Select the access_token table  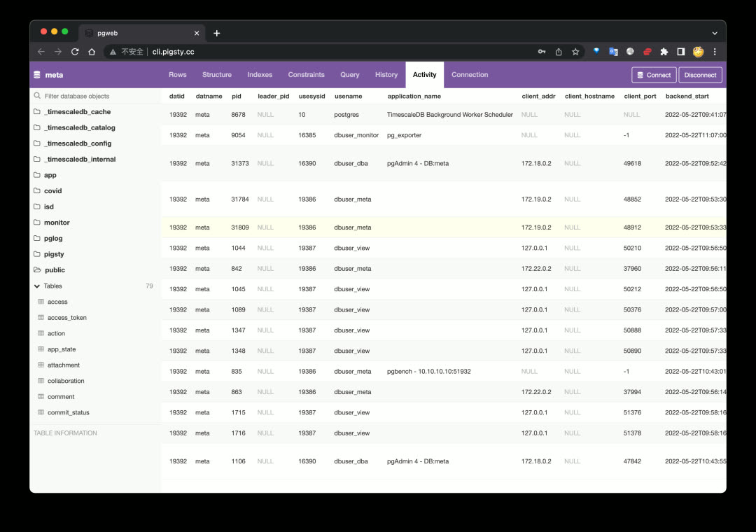click(67, 318)
